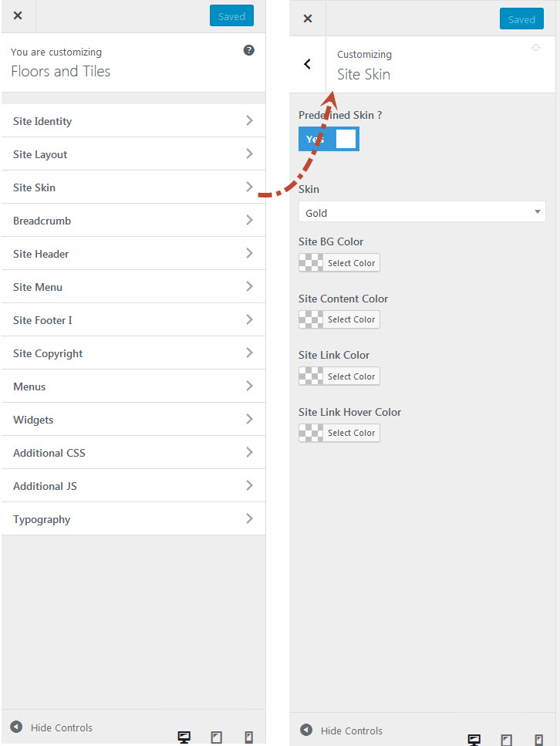The height and width of the screenshot is (746, 560).
Task: Close the left customizer panel
Action: [x=18, y=15]
